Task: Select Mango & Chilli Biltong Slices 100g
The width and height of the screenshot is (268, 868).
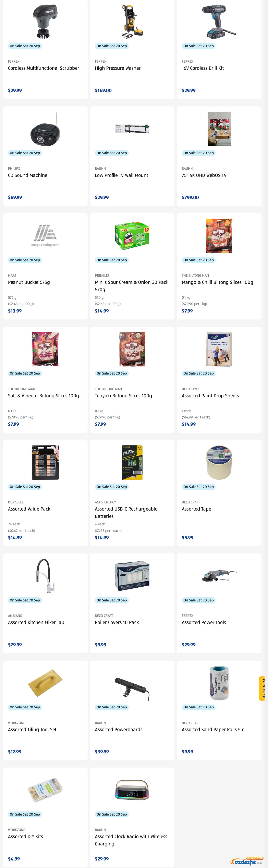Action: (x=217, y=282)
